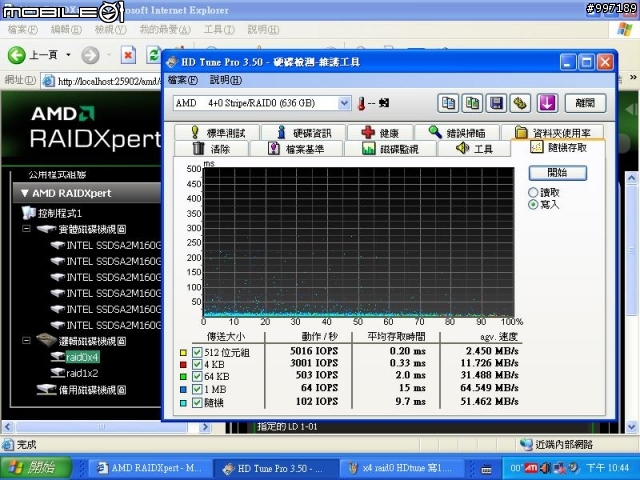640x480 pixels.
Task: Click the red 4 KB color swatch
Action: coord(183,364)
